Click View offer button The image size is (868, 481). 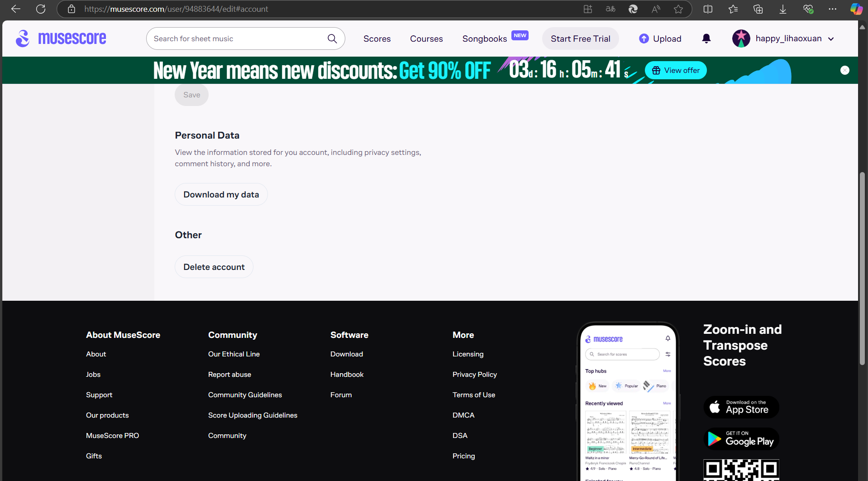[x=676, y=70]
